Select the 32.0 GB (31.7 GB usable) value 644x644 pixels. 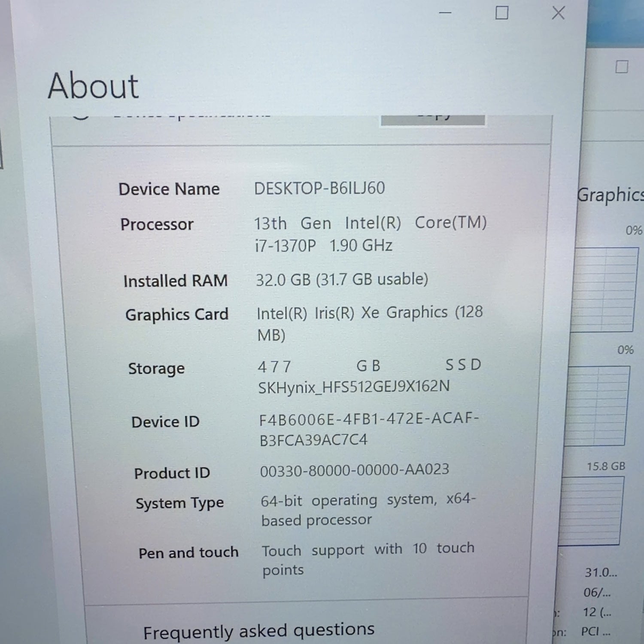tap(342, 279)
